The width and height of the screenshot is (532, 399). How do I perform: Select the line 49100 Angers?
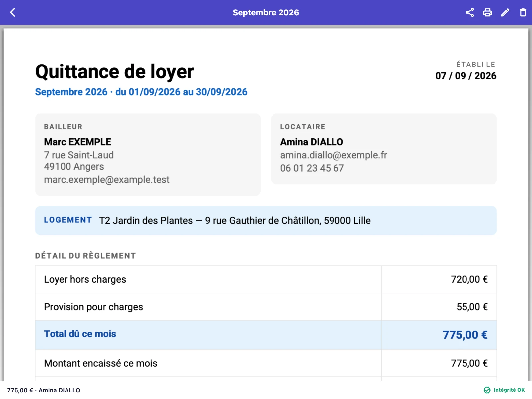(x=74, y=167)
